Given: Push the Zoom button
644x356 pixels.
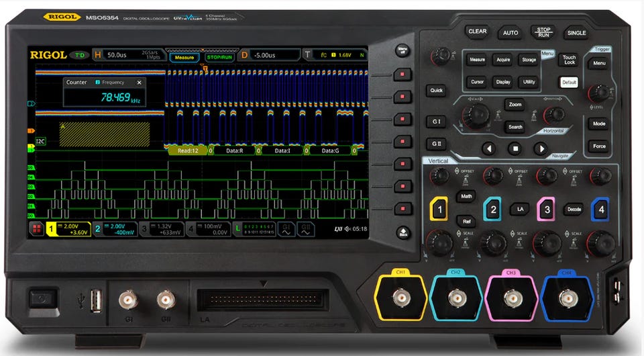Looking at the screenshot, I should tap(515, 104).
